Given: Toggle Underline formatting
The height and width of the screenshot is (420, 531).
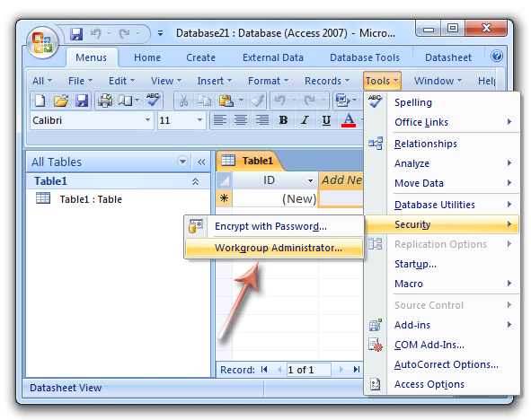Looking at the screenshot, I should 326,119.
